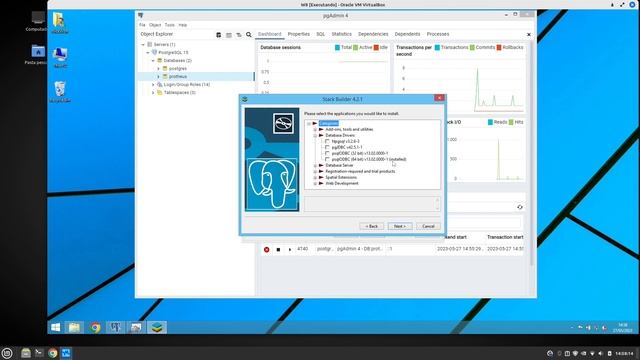The height and width of the screenshot is (360, 640).
Task: Collapse the Servers node in Object Explorer
Action: (x=143, y=44)
